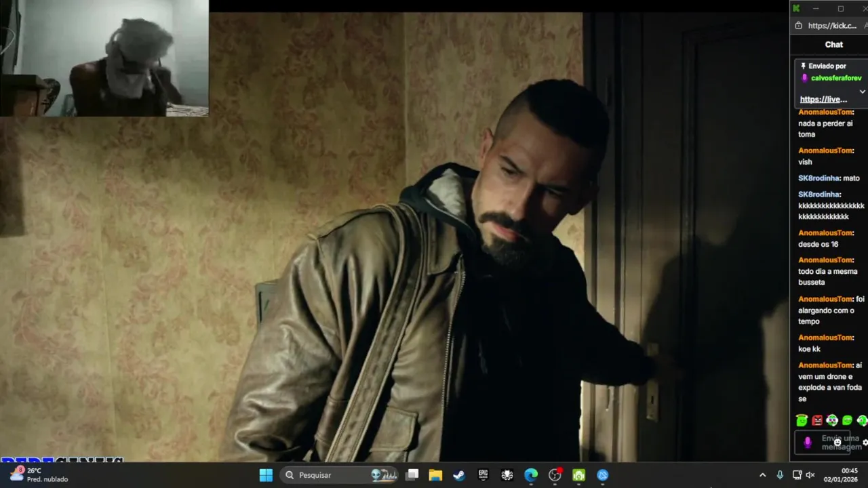Screen dimensions: 868x488
Task: Pick the green smiling blob emote
Action: pyautogui.click(x=847, y=421)
